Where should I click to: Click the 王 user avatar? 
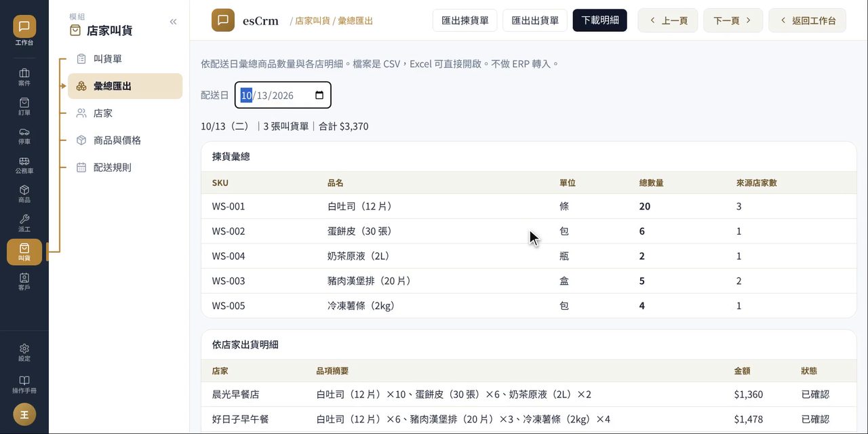[x=24, y=414]
